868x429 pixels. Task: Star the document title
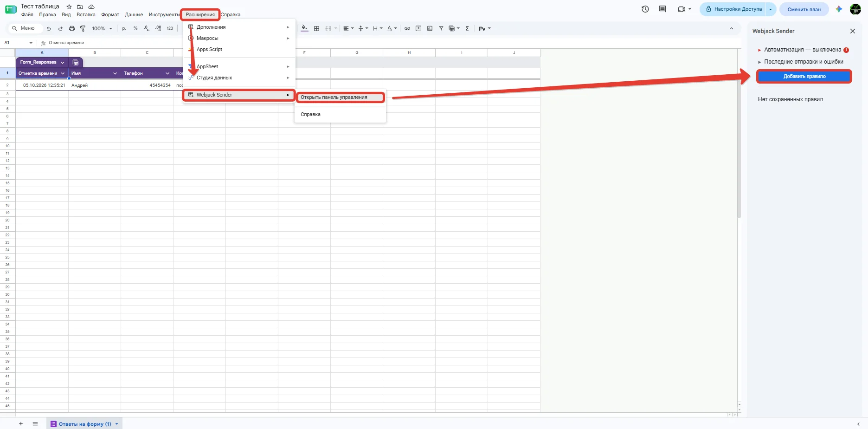[x=69, y=7]
